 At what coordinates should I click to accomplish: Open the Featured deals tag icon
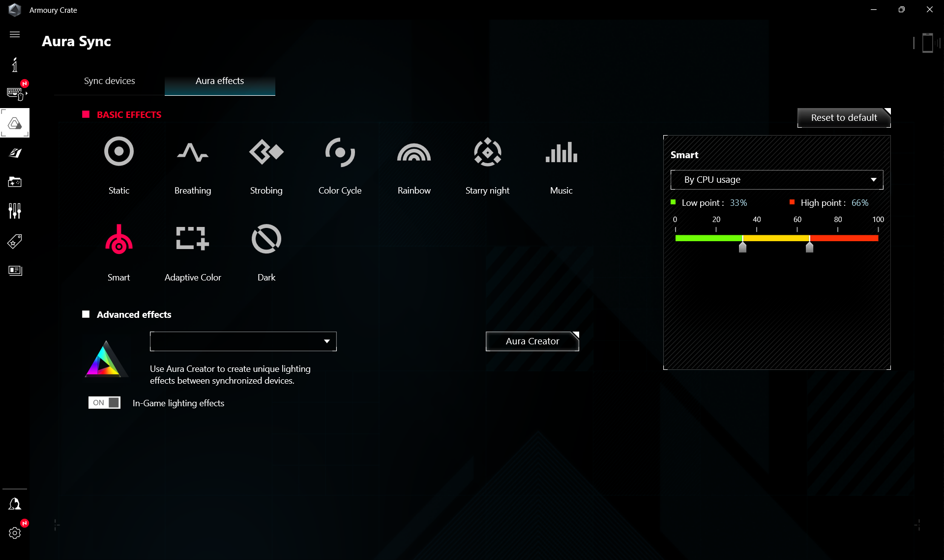coord(15,241)
